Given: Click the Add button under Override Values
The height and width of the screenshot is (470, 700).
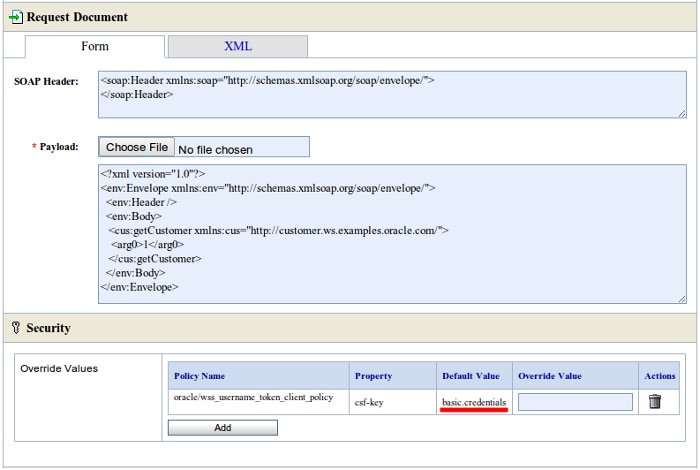Looking at the screenshot, I should 222,428.
